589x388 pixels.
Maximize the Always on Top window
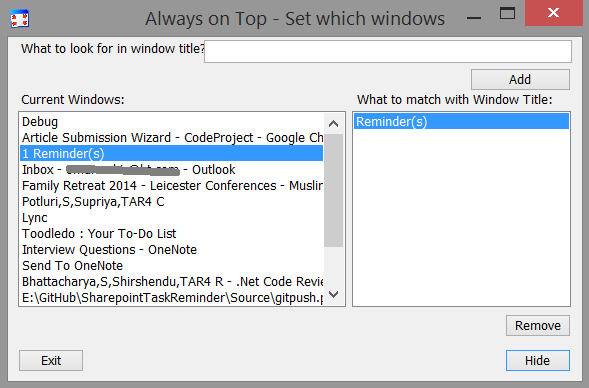[507, 13]
